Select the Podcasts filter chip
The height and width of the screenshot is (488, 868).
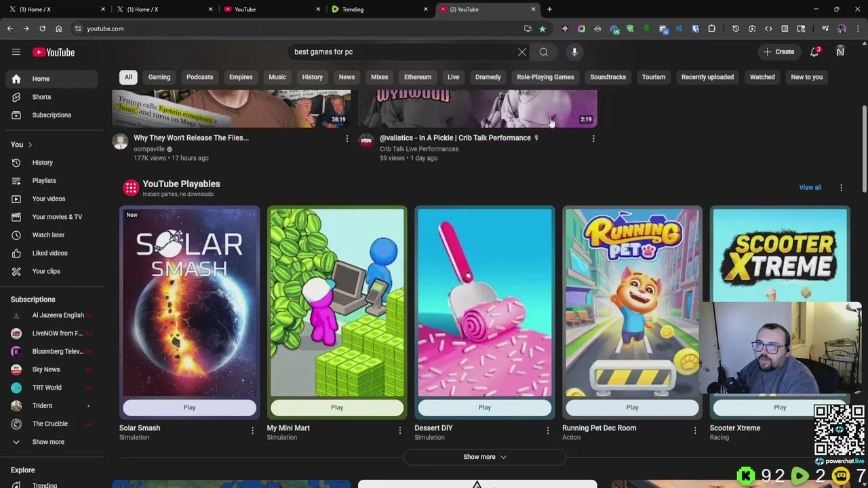[x=199, y=77]
